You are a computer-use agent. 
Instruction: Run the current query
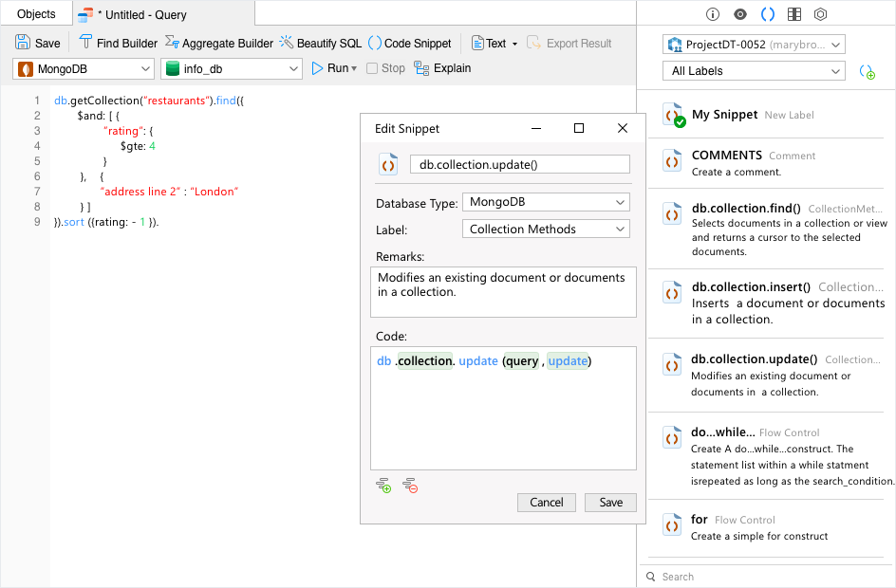pyautogui.click(x=329, y=68)
